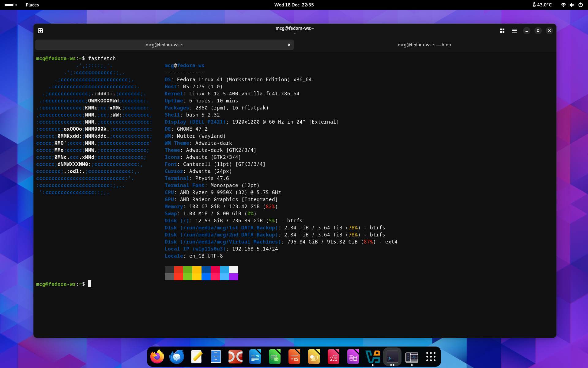This screenshot has width=588, height=368.
Task: Launch Firefox from the dock
Action: 157,357
